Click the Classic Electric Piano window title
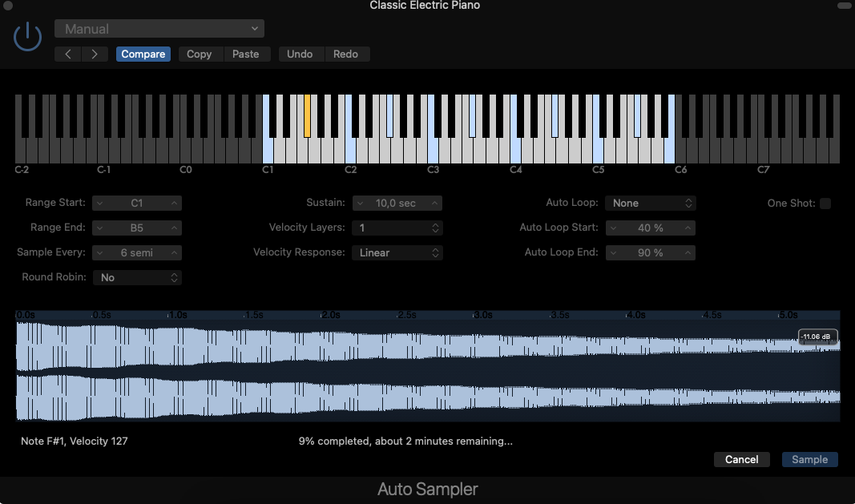Viewport: 855px width, 504px height. click(425, 6)
